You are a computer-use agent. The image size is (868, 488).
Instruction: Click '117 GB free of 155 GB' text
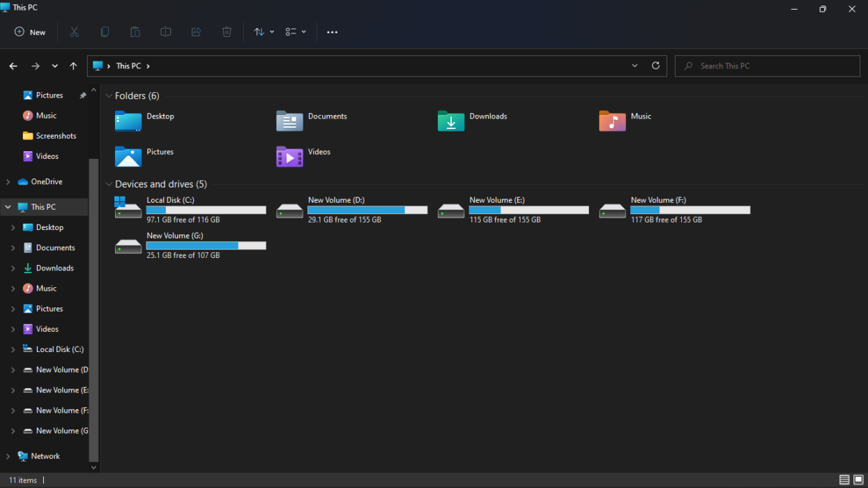click(667, 220)
